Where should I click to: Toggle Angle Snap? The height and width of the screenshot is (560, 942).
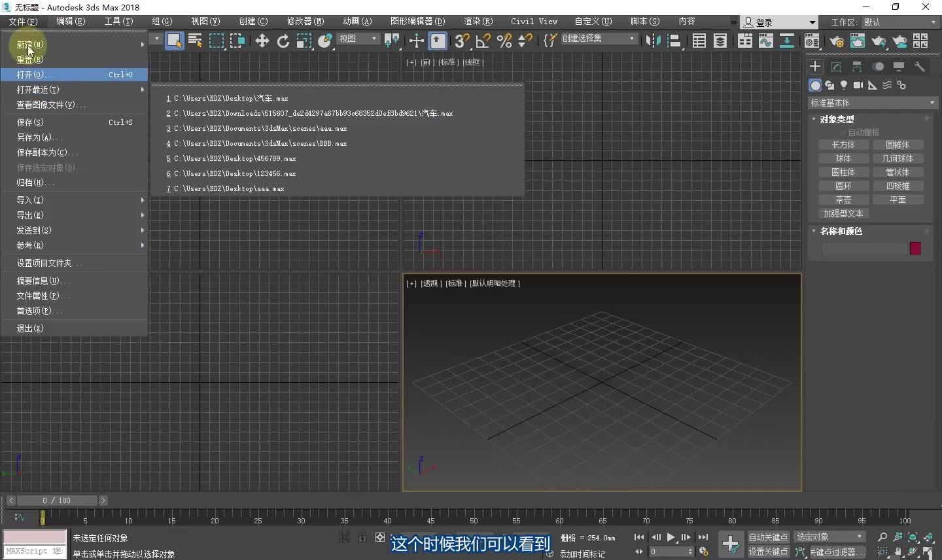pyautogui.click(x=483, y=41)
